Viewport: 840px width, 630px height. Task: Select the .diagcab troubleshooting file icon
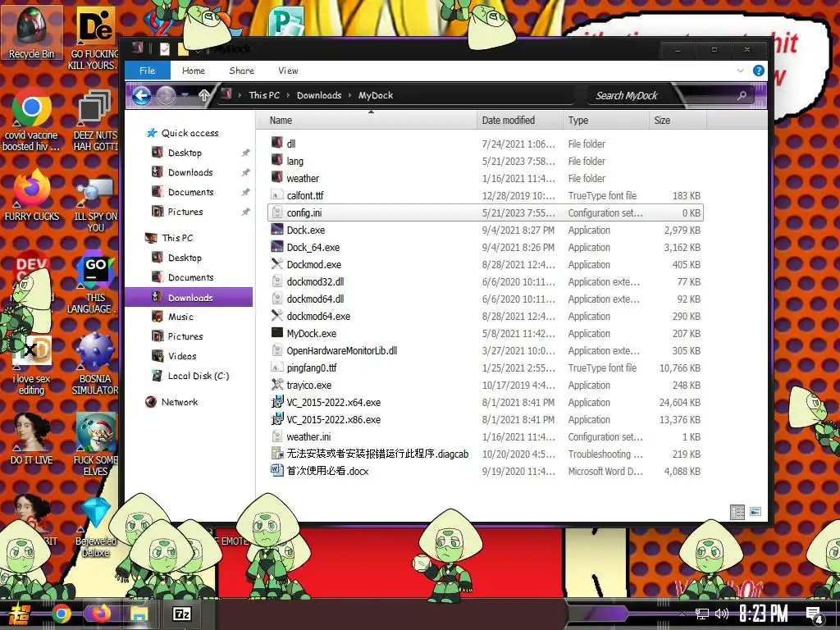point(277,454)
